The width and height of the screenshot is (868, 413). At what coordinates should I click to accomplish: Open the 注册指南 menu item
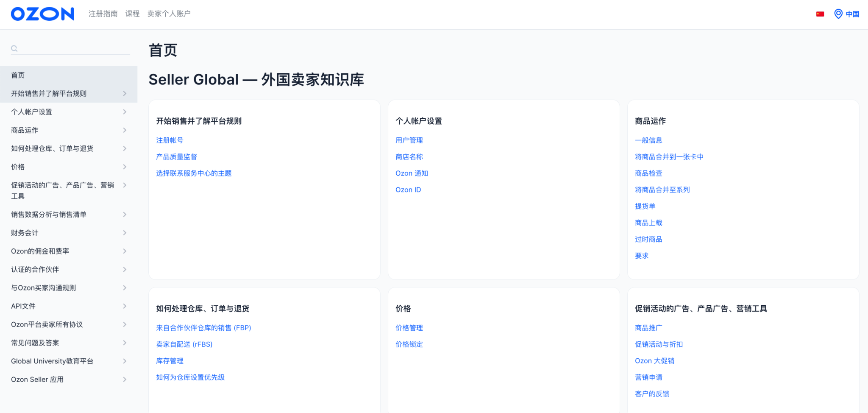(103, 14)
